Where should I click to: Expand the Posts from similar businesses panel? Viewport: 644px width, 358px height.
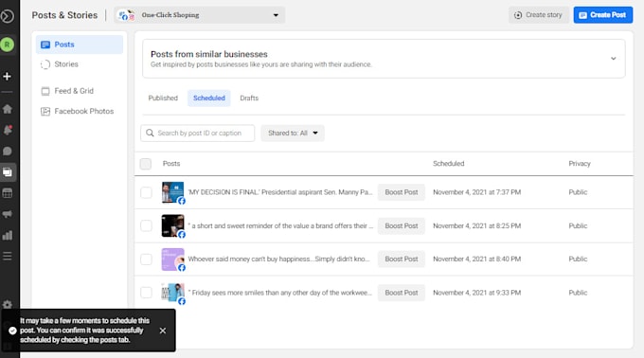(x=613, y=59)
